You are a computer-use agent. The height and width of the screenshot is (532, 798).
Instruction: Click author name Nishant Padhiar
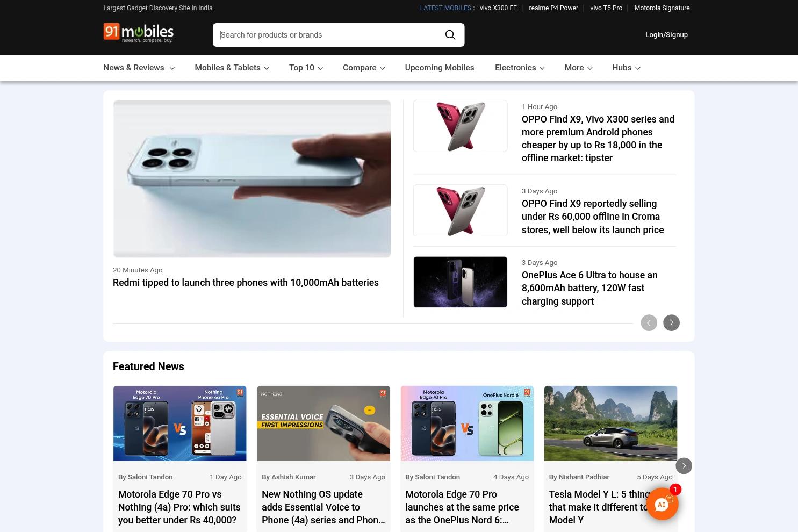(584, 477)
